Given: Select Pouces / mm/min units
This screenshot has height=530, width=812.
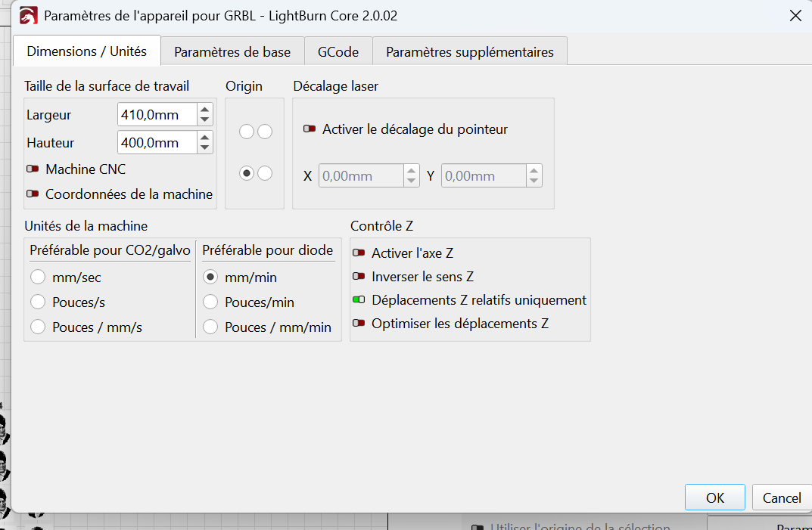Looking at the screenshot, I should coord(210,327).
